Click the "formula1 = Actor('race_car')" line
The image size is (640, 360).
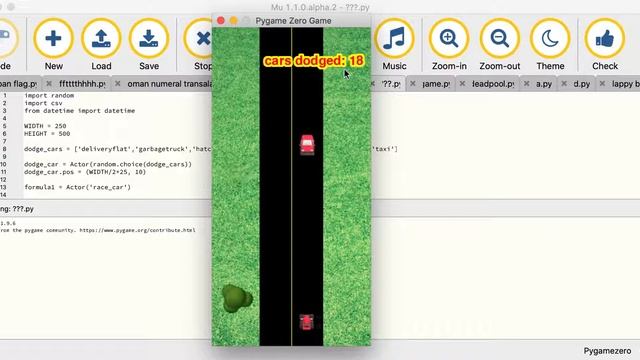pos(78,187)
